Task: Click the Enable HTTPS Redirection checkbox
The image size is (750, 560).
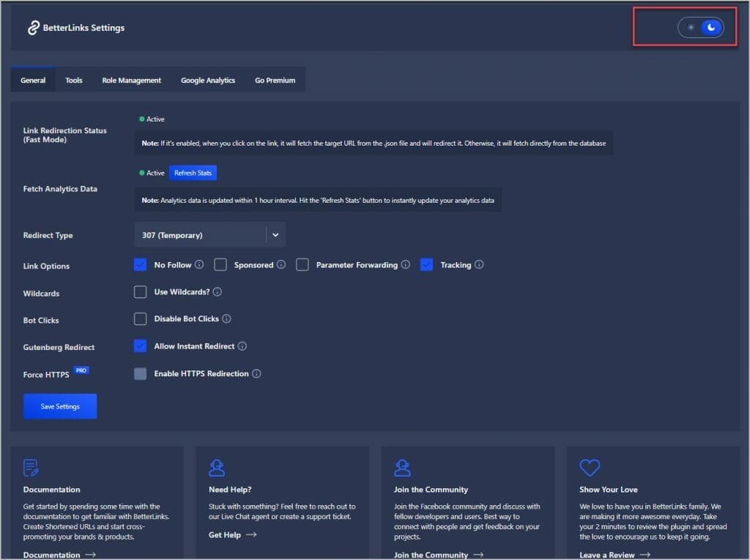Action: pyautogui.click(x=140, y=373)
